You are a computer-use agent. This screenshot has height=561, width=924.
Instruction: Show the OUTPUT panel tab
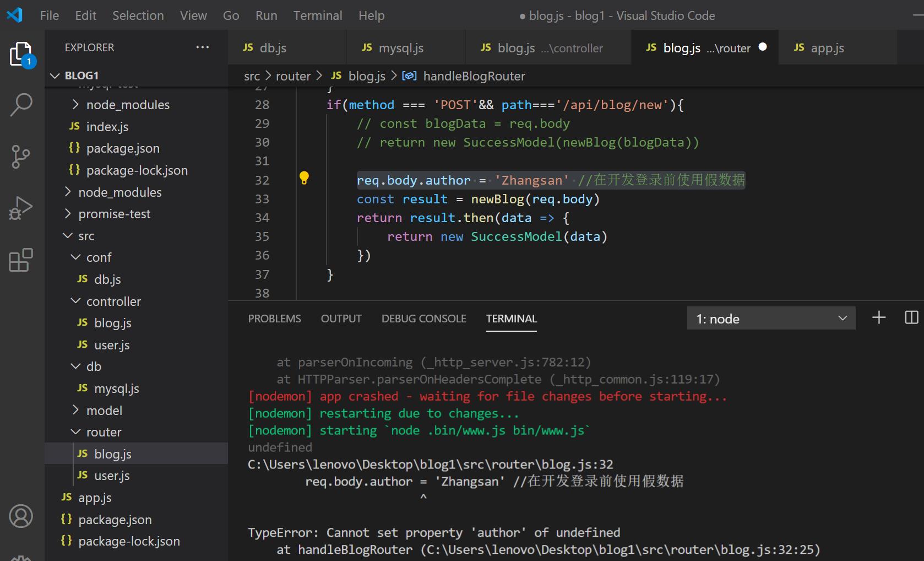click(341, 319)
